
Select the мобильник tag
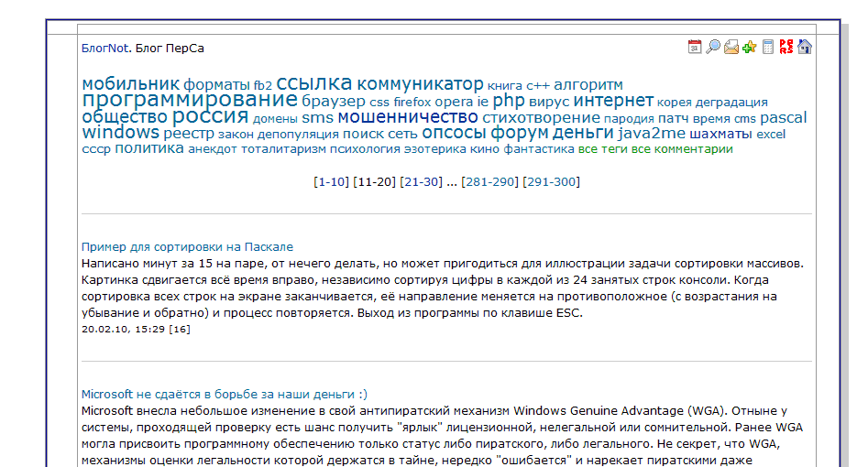131,84
